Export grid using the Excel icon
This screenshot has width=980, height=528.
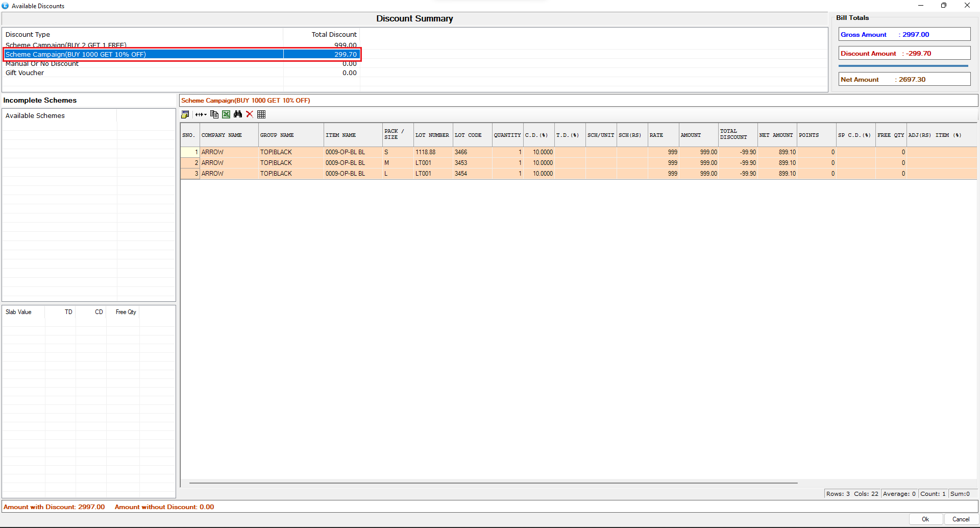(x=226, y=114)
